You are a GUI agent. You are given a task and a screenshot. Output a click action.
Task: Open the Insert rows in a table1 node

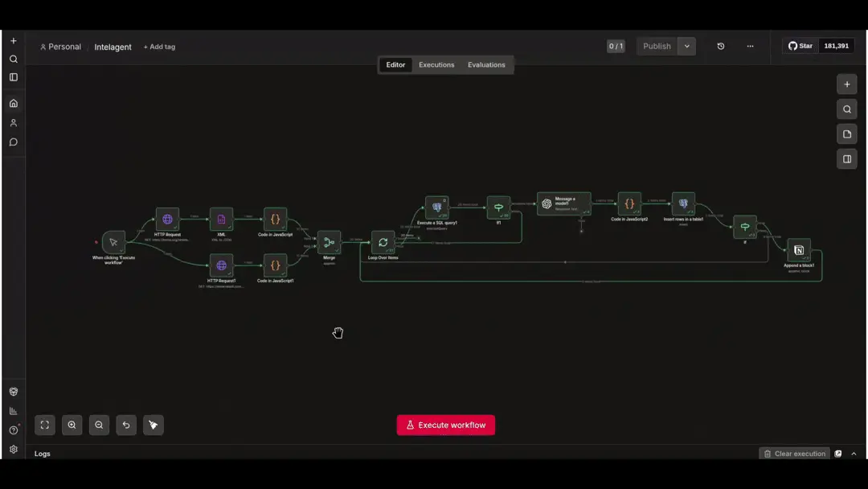tap(683, 203)
